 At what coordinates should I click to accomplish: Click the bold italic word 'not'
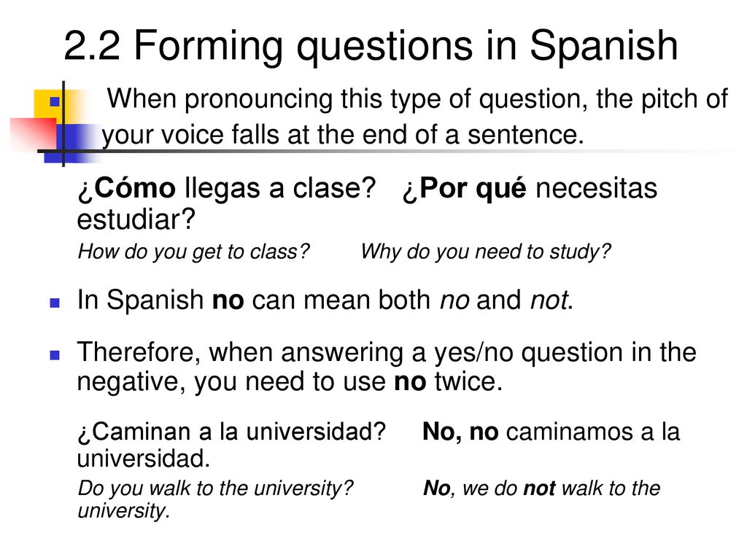539,489
